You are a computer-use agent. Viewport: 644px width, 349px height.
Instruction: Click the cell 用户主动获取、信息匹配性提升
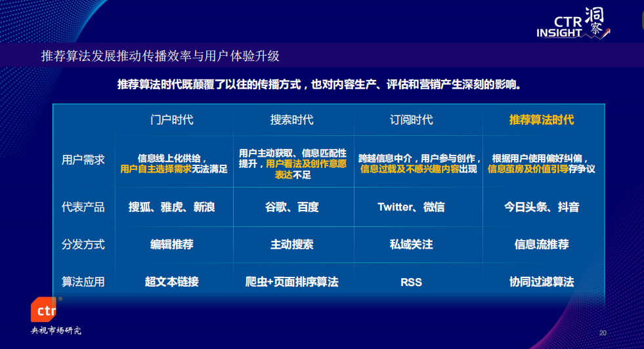[x=293, y=164]
